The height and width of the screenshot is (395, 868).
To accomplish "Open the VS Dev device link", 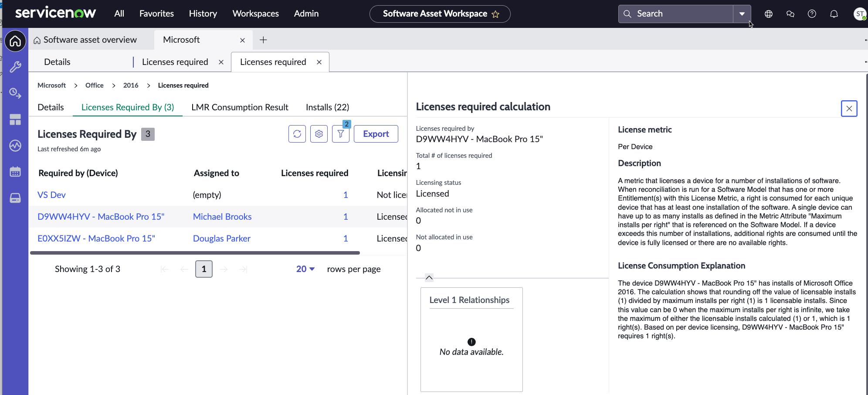I will click(51, 195).
